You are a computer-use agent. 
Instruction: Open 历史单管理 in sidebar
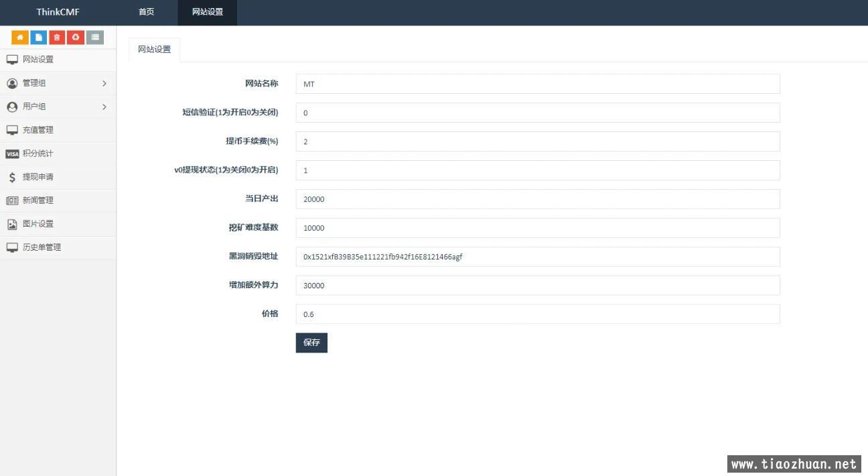58,247
